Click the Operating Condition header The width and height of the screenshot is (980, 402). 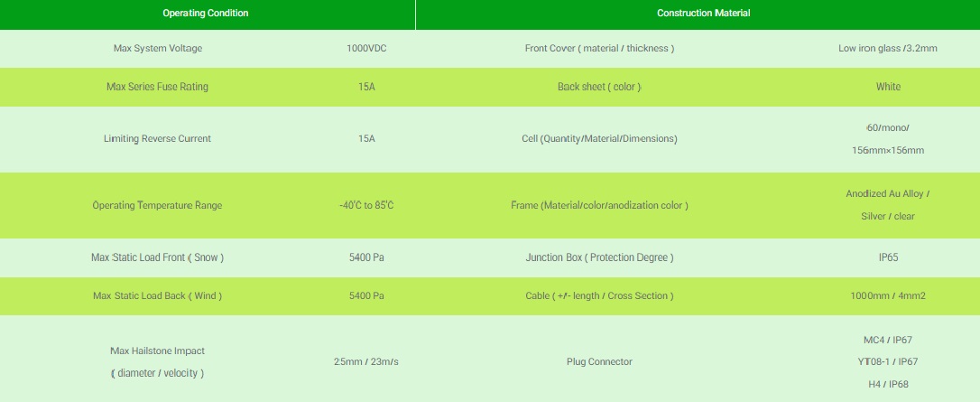tap(206, 14)
